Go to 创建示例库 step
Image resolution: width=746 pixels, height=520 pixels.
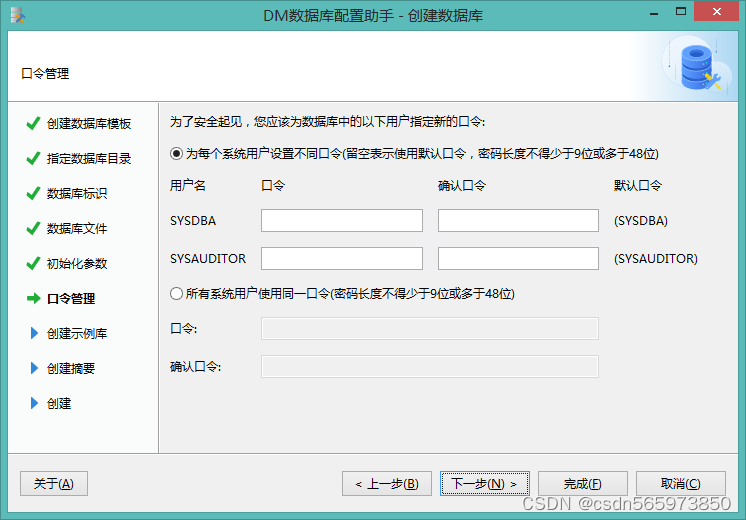(77, 334)
